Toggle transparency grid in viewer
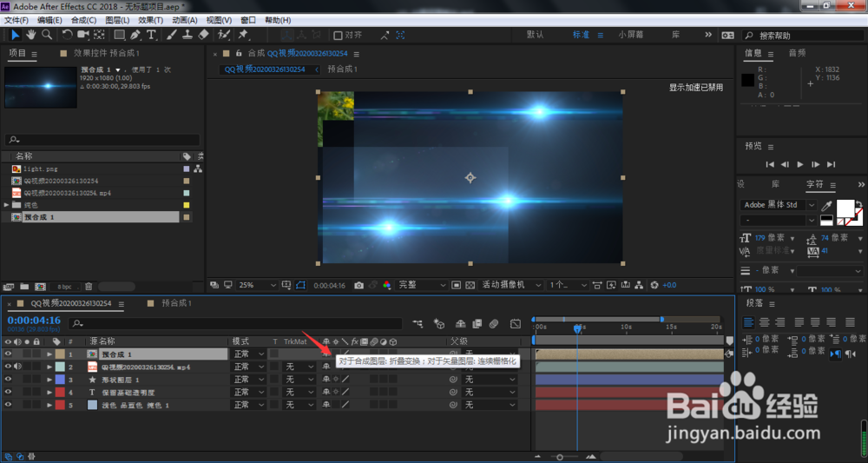The height and width of the screenshot is (463, 868). coord(470,285)
